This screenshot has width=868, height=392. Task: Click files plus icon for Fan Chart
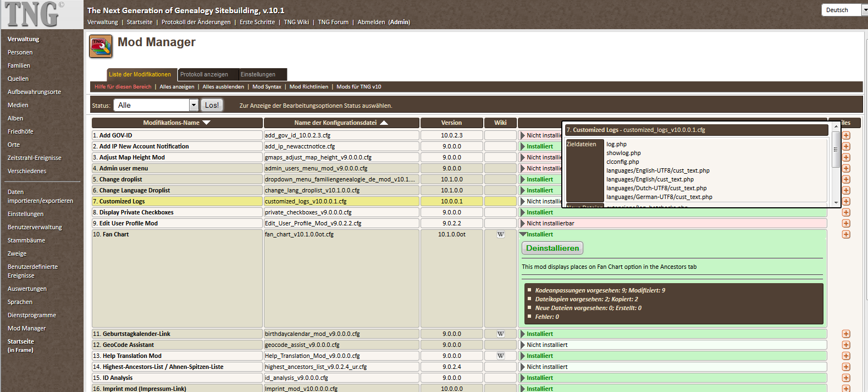coord(846,234)
